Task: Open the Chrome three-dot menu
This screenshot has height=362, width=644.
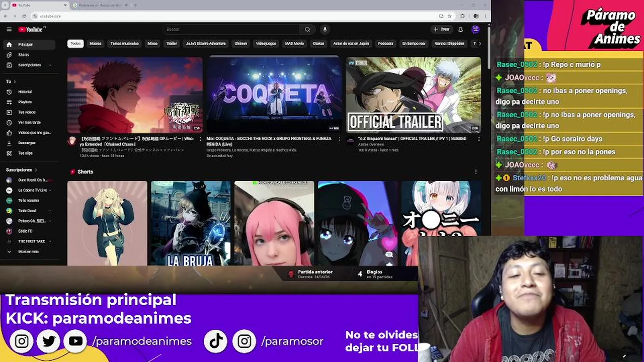Action: (485, 16)
